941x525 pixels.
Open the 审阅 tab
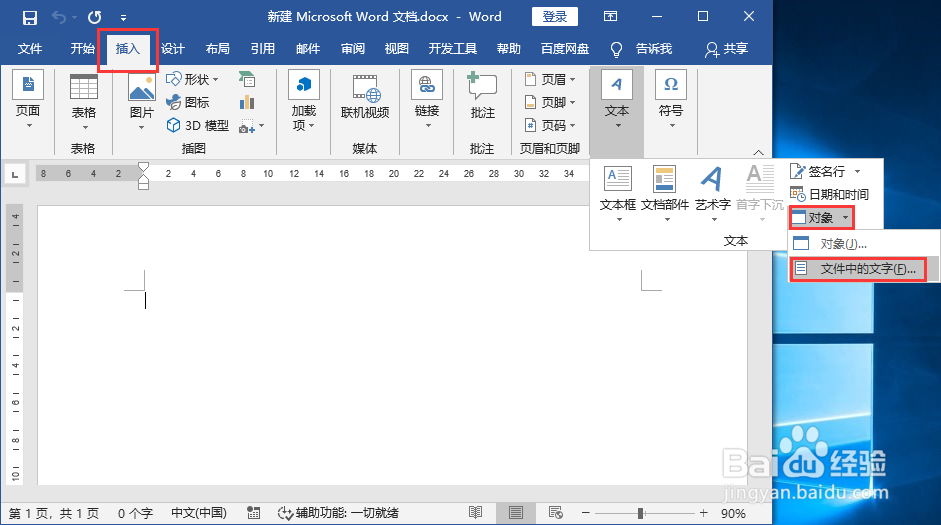[x=353, y=49]
